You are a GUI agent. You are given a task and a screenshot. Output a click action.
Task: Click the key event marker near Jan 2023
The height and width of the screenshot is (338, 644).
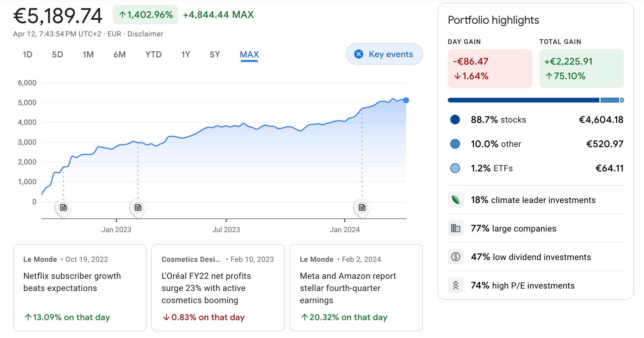click(138, 208)
